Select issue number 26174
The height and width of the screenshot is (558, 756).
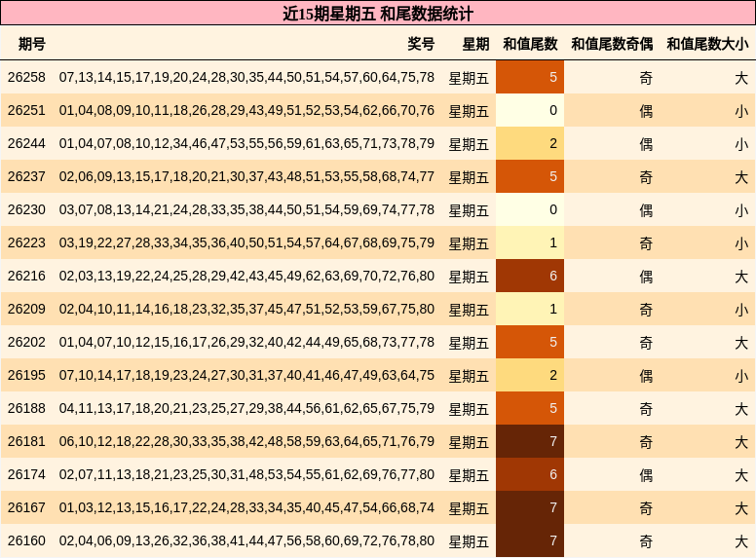[26, 474]
